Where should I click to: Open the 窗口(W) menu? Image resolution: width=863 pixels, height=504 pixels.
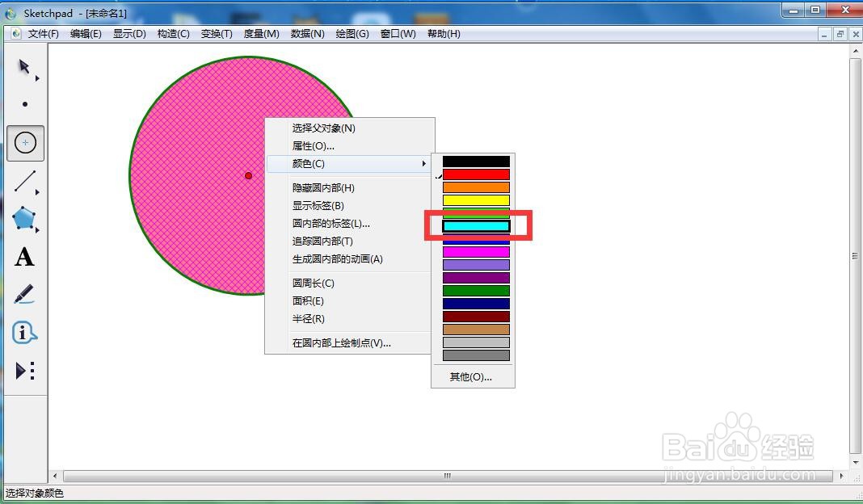point(398,34)
